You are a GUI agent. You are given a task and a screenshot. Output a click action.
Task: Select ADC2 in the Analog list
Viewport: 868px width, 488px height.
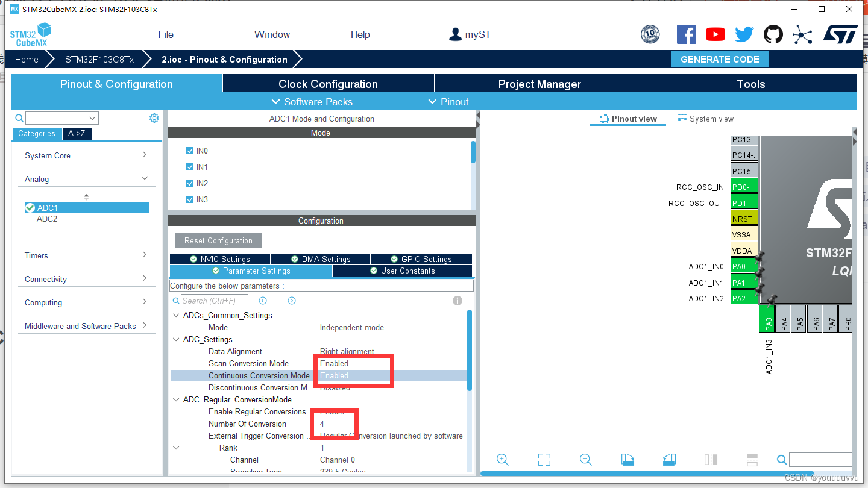(x=47, y=219)
